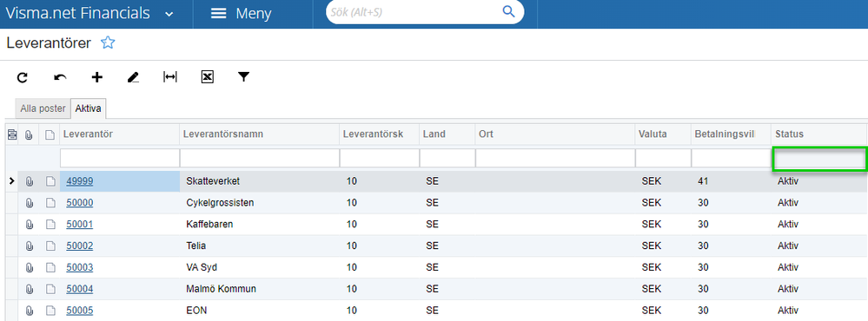This screenshot has width=868, height=321.
Task: Select the Telia name cell
Action: [259, 246]
